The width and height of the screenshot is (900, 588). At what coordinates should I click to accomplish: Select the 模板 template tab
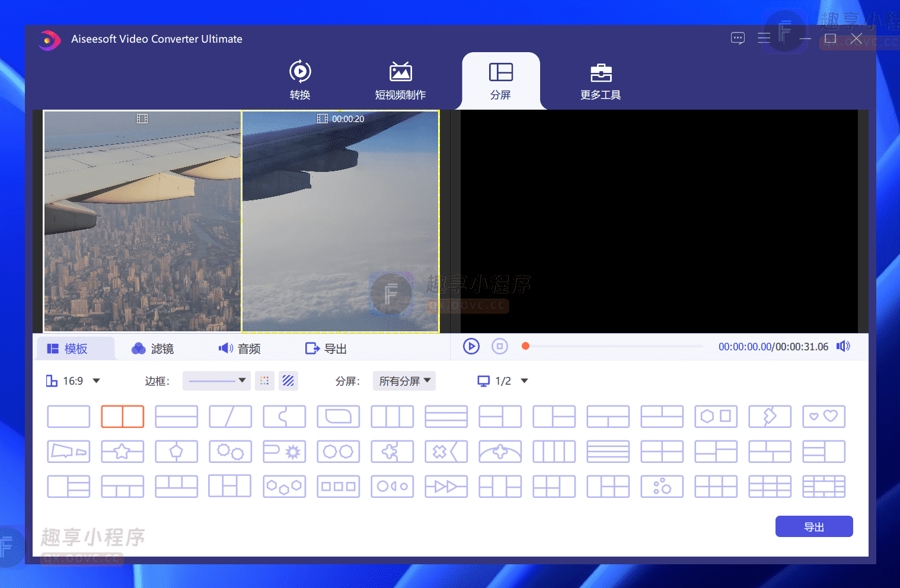(75, 349)
